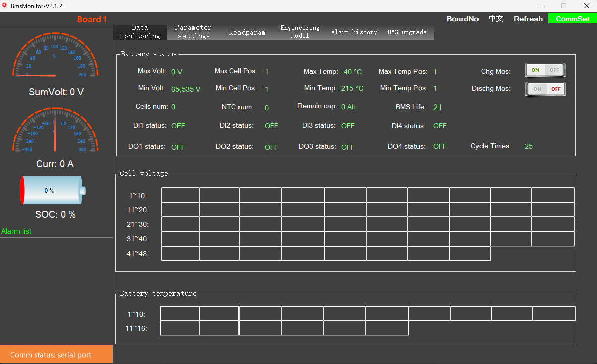Switch to the Data monitoring tab
The height and width of the screenshot is (364, 597).
pos(140,32)
